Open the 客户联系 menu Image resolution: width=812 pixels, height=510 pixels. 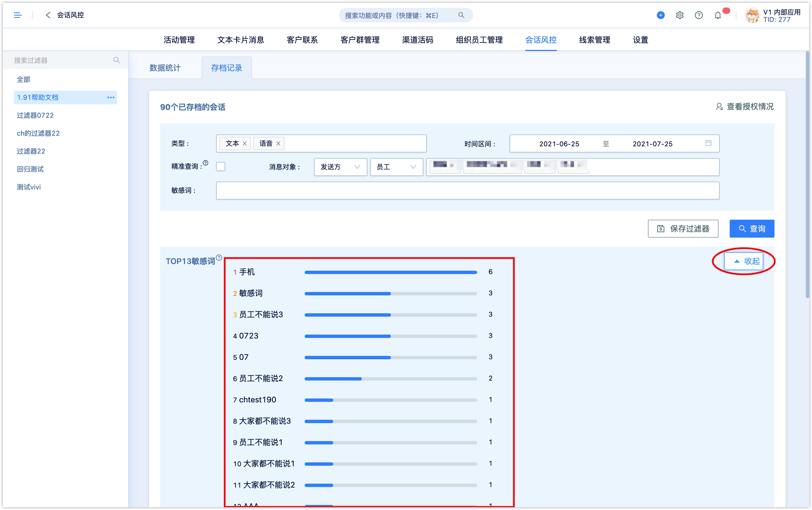coord(302,40)
